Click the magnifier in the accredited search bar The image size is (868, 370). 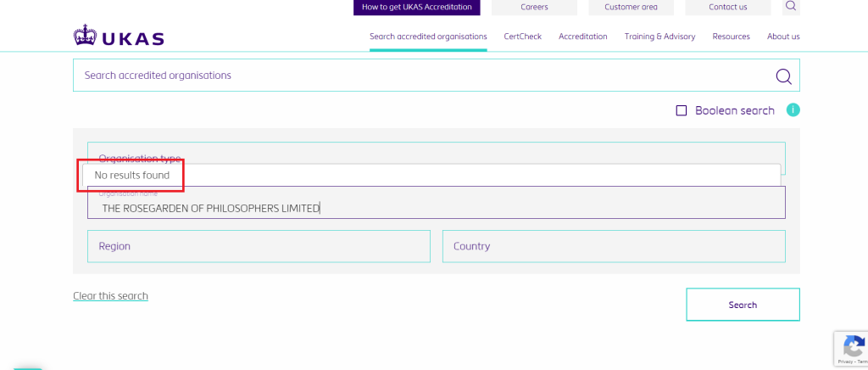[x=783, y=76]
